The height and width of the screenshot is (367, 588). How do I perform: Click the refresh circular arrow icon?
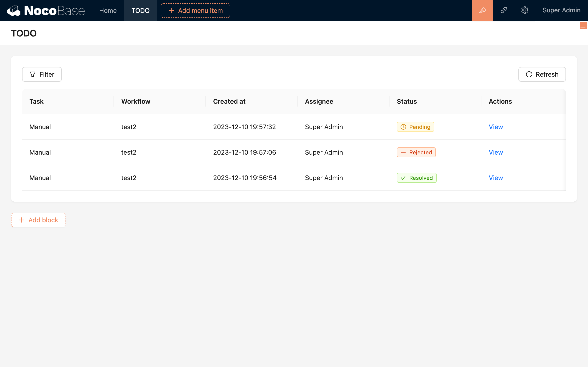529,74
